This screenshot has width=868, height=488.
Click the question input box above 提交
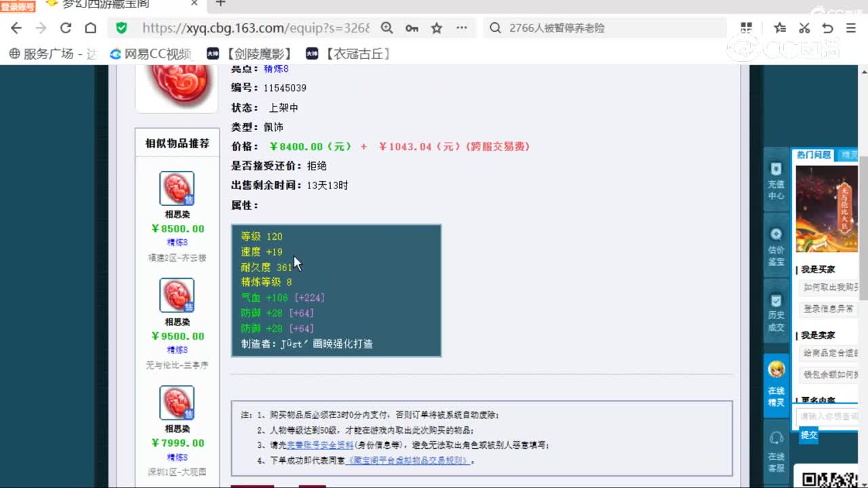pyautogui.click(x=828, y=416)
